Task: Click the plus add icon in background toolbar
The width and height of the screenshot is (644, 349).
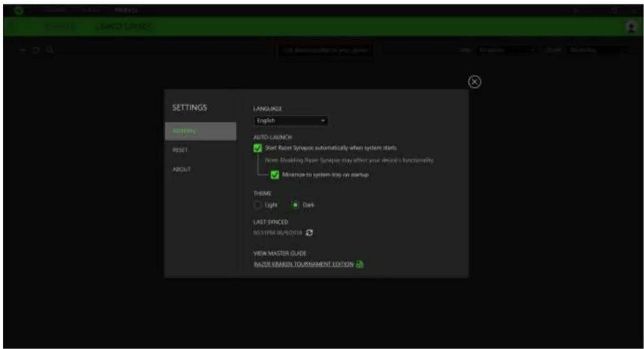Action: tap(23, 51)
